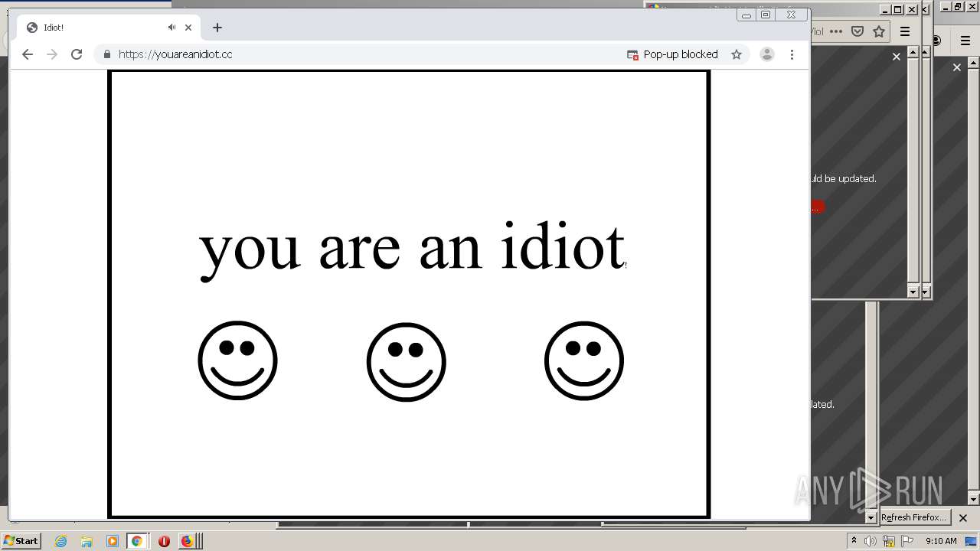The image size is (980, 551).
Task: Click the Refresh Firefox… button
Action: pyautogui.click(x=914, y=517)
